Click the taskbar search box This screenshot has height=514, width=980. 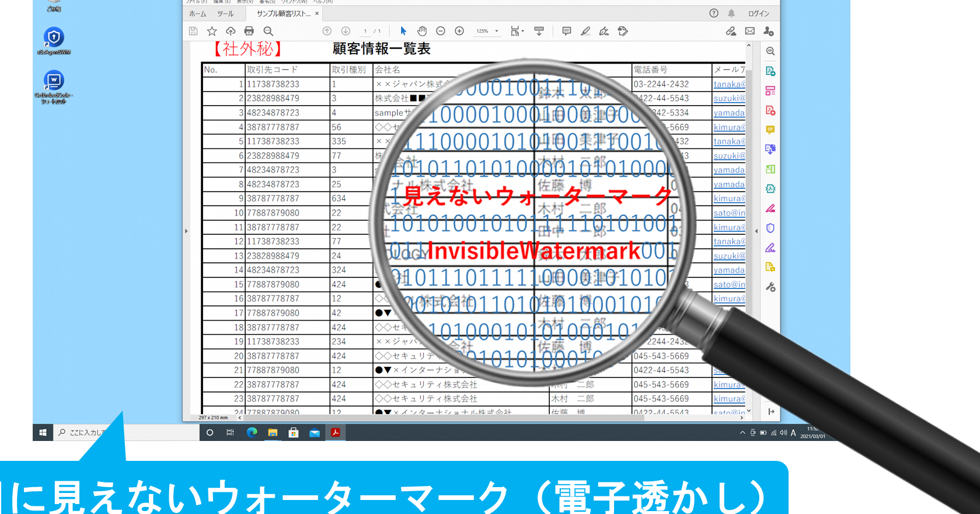tap(126, 433)
